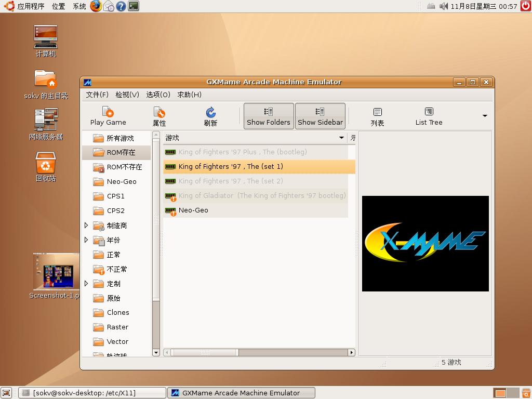This screenshot has height=399, width=532.
Task: Open the 文件(F) menu
Action: coord(97,95)
